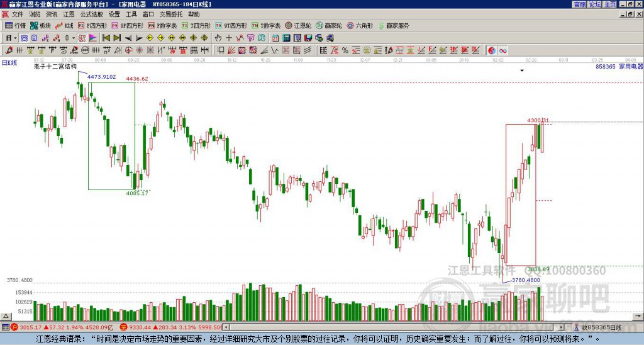Select the Gann fan lines tool
This screenshot has height=345, width=644.
(231, 50)
